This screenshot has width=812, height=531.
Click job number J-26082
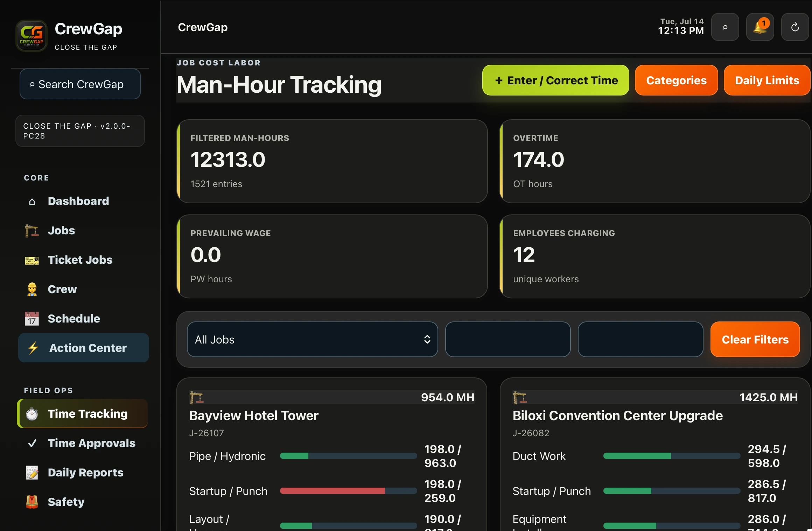[x=531, y=433]
